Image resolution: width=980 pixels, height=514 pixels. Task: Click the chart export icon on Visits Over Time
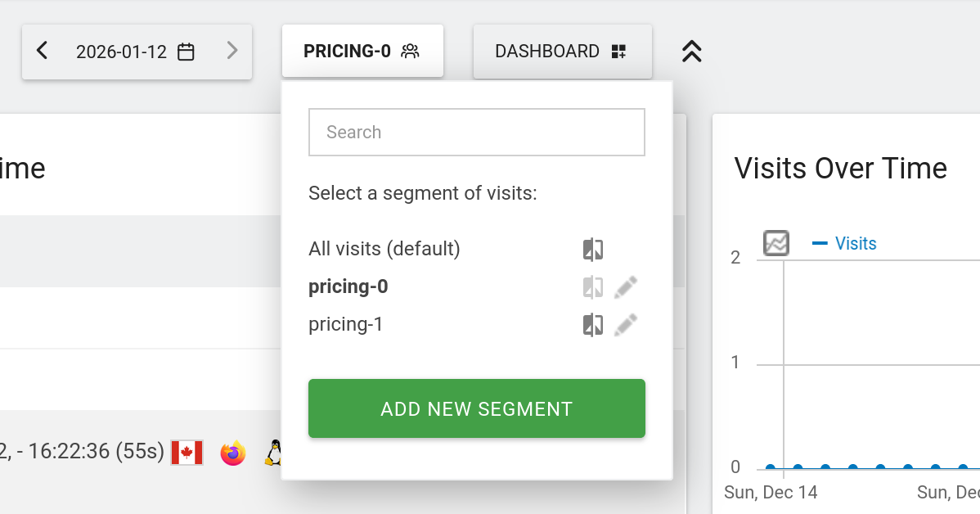(x=775, y=242)
